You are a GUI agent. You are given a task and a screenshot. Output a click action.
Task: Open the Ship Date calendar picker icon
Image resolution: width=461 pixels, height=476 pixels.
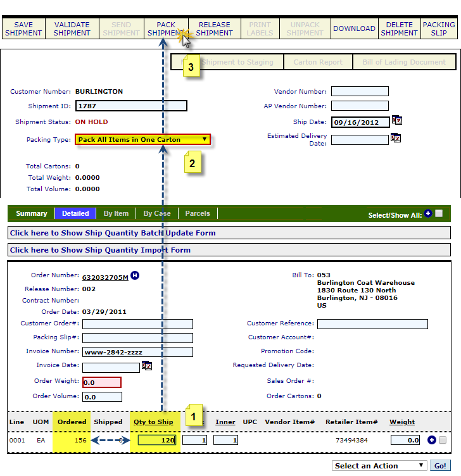[396, 120]
